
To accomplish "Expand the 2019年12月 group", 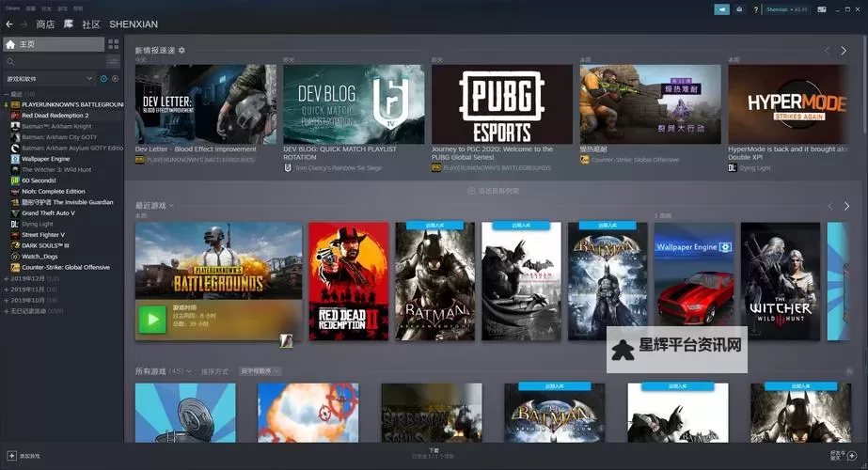I will tap(6, 278).
